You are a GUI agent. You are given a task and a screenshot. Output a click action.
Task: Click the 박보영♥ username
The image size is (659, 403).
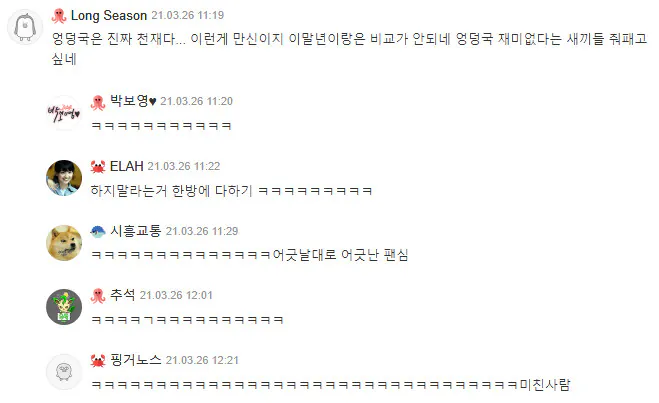(133, 101)
